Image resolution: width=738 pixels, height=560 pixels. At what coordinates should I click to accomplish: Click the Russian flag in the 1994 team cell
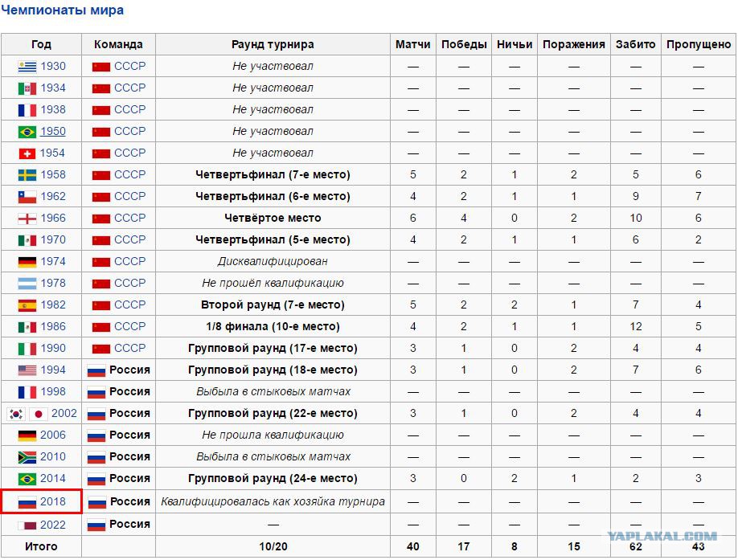96,370
